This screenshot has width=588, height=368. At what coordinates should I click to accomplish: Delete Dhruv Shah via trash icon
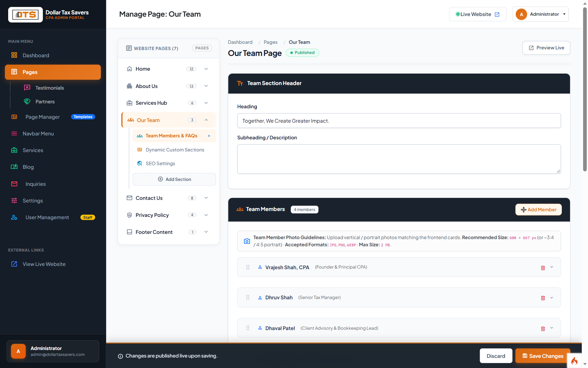[x=543, y=298]
